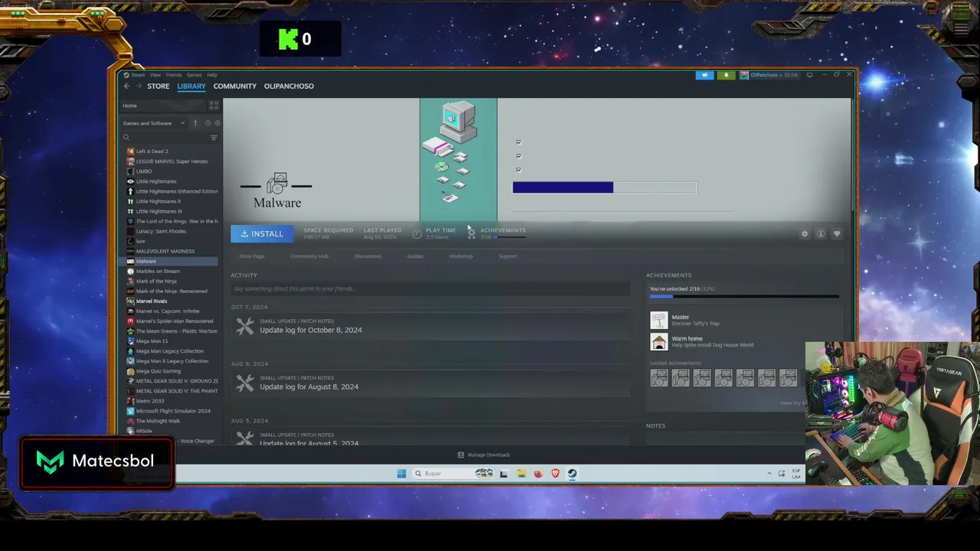Screen dimensions: 980x551
Task: Click the ready-to-play filter icon
Action: coord(217,123)
